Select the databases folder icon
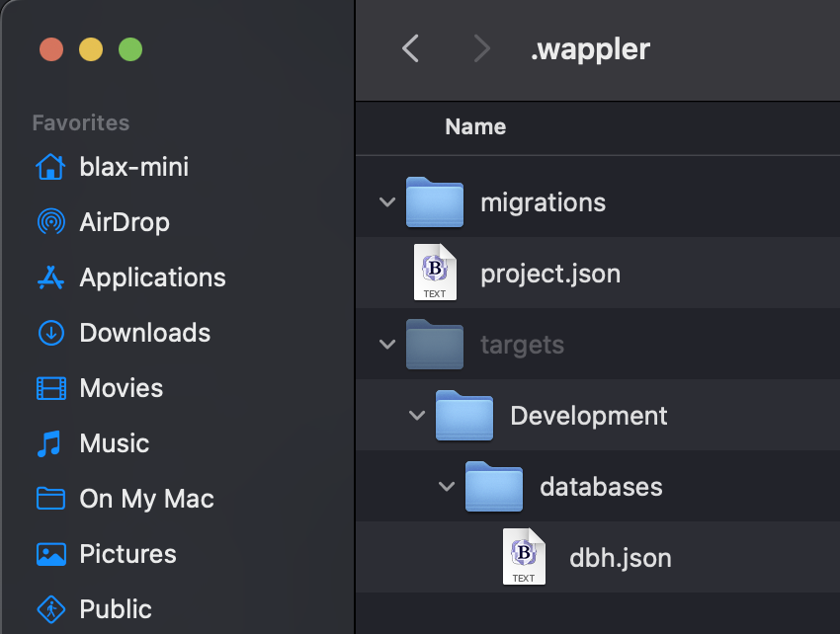 coord(494,486)
